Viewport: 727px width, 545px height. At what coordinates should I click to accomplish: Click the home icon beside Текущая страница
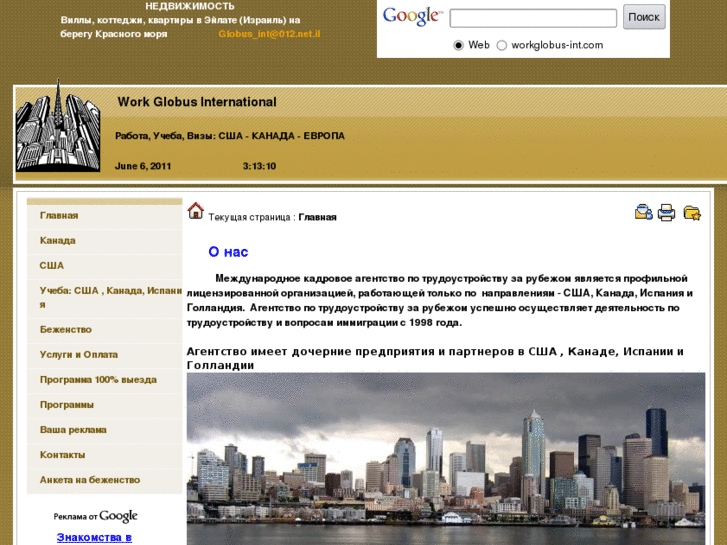(195, 211)
